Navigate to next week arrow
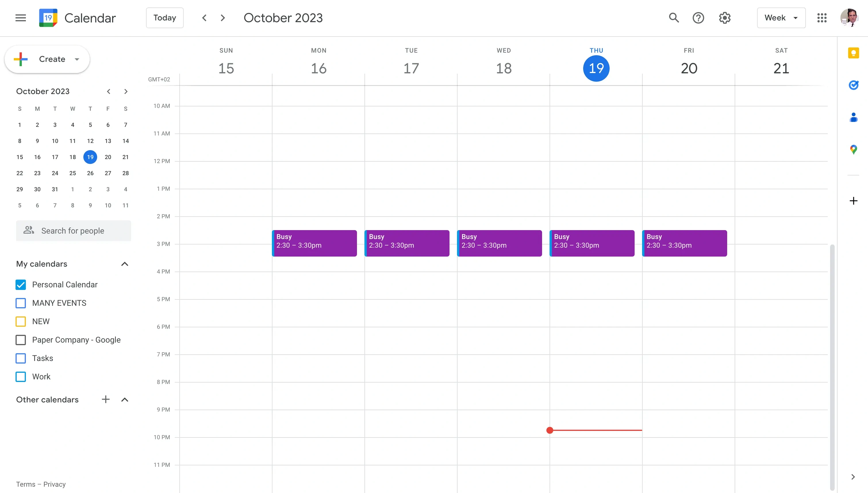Image resolution: width=868 pixels, height=493 pixels. click(222, 18)
